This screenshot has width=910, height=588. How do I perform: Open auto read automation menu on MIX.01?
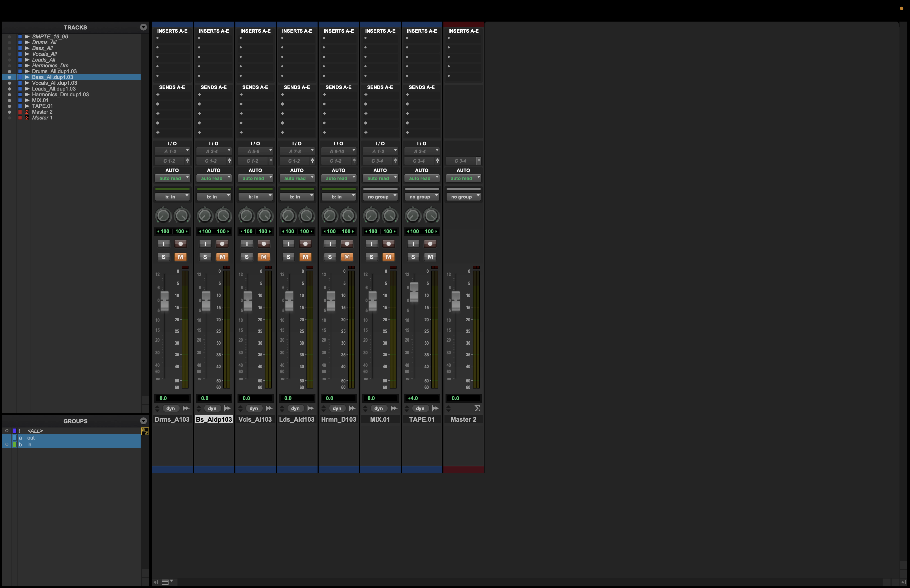coord(380,178)
